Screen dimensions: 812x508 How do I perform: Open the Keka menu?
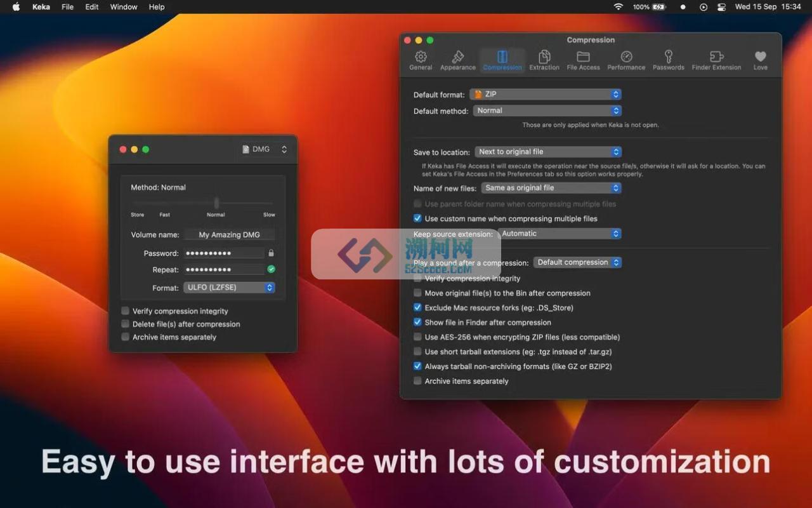point(41,7)
